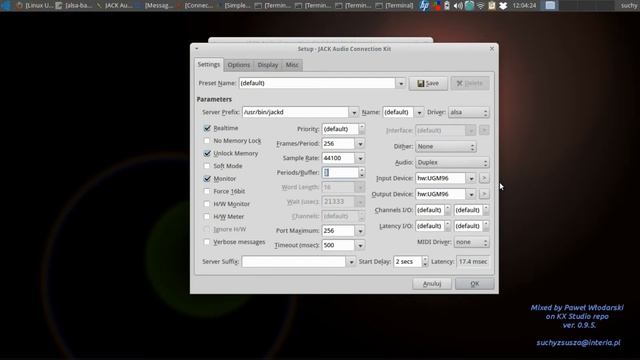Open the Wi-Fi network tray icon
Viewport: 640px width, 360px height.
[x=481, y=6]
